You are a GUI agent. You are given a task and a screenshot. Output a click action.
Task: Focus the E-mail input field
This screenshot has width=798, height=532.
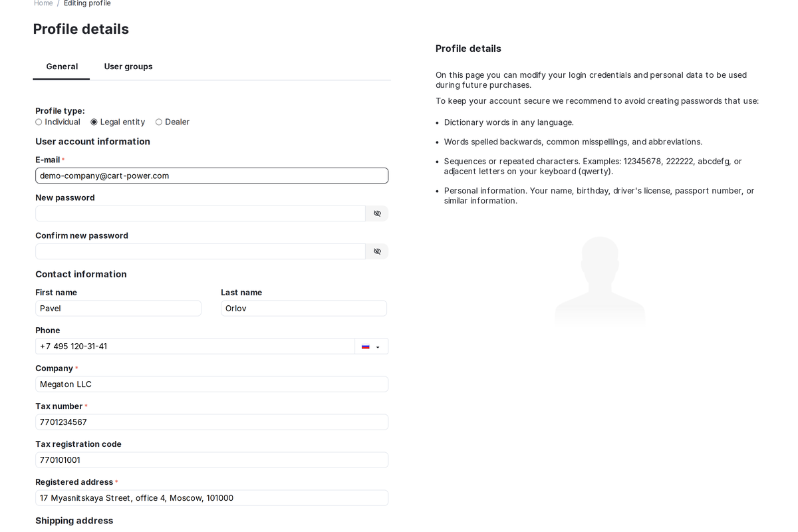pyautogui.click(x=211, y=176)
